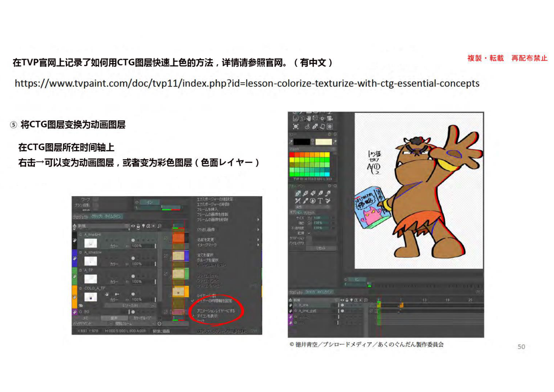Screen dimensions: 554x392
Task: Select the Text tool (T icon)
Action: (x=321, y=201)
